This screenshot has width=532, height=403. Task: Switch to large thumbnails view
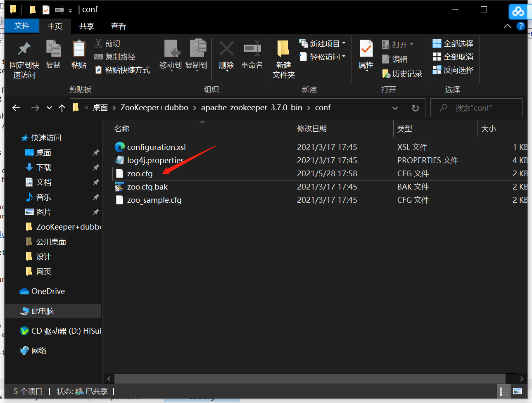[x=518, y=391]
